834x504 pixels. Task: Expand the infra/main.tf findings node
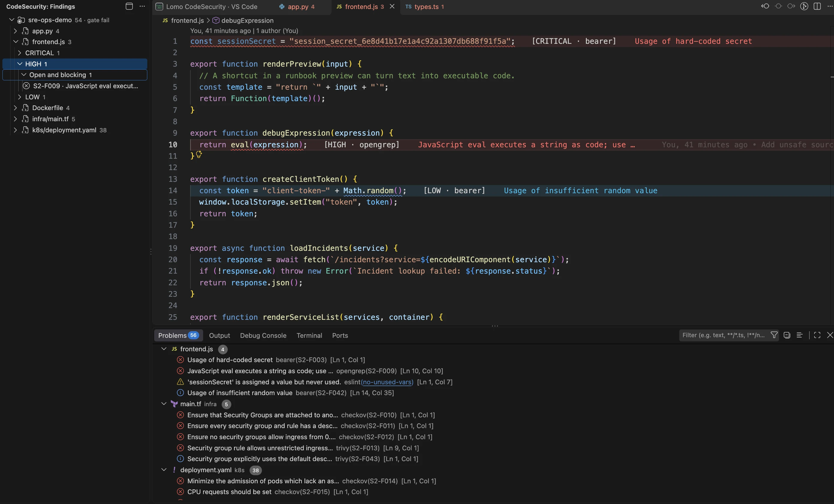point(15,119)
